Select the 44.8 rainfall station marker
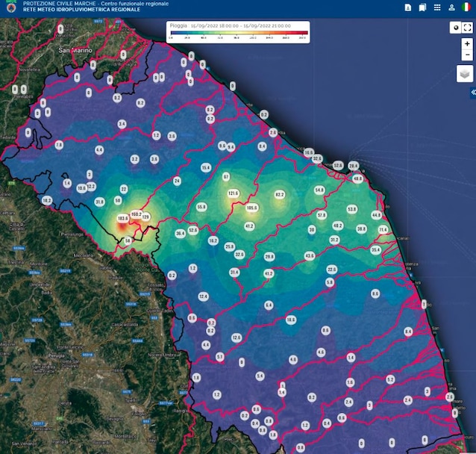This screenshot has height=454, width=476. (x=377, y=215)
